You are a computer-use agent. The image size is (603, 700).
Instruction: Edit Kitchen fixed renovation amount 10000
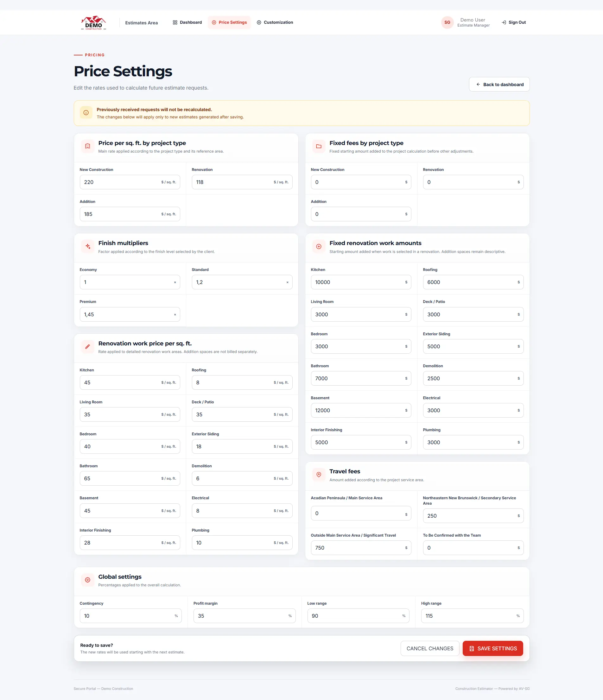(361, 282)
